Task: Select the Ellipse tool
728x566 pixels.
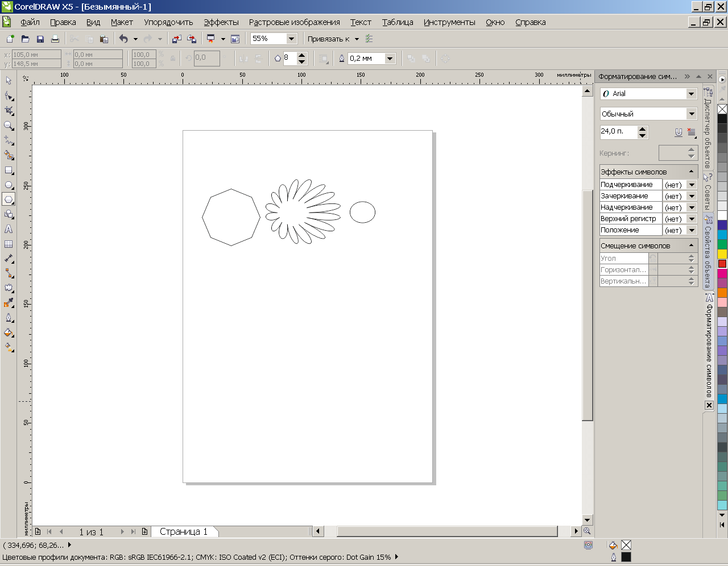Action: [x=9, y=185]
